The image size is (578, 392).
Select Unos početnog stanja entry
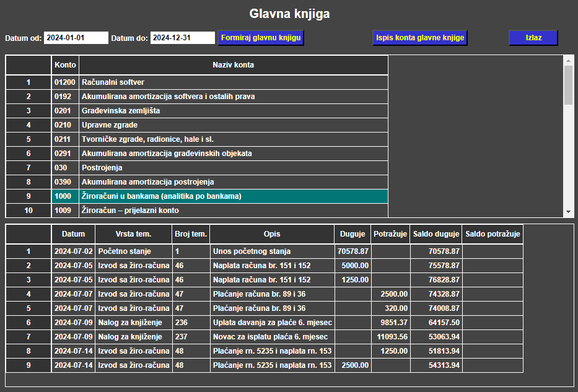point(272,251)
